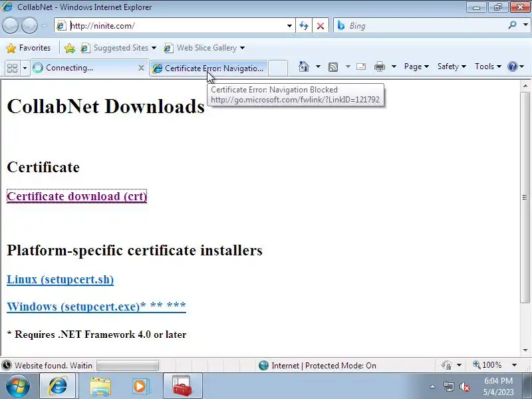
Task: Open the Safety menu
Action: click(452, 66)
